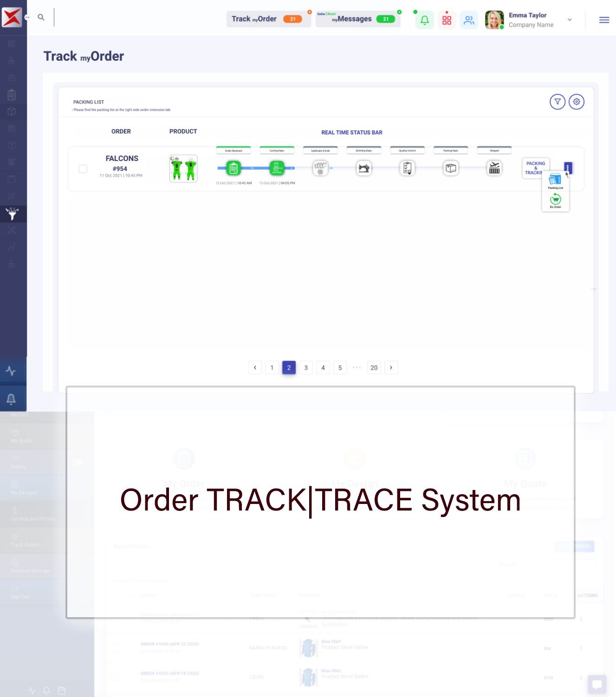This screenshot has height=697, width=616.
Task: Open the crossed tools icon in sidebar
Action: pyautogui.click(x=12, y=230)
